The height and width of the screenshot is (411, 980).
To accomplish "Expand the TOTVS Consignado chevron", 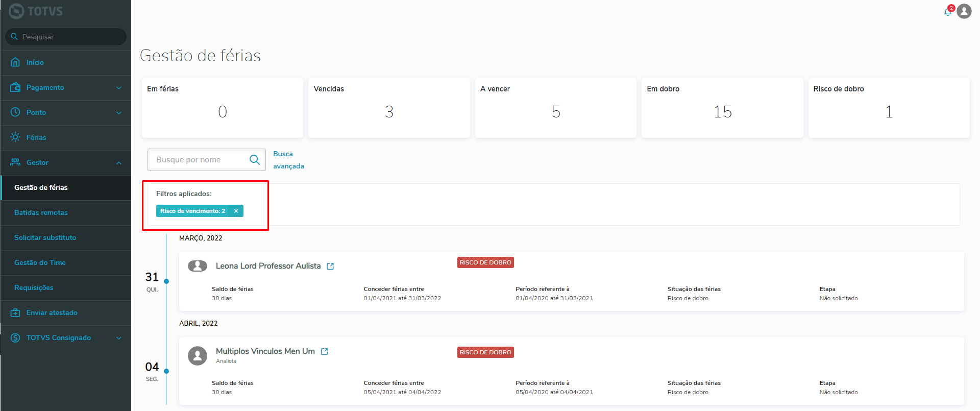I will pyautogui.click(x=119, y=338).
